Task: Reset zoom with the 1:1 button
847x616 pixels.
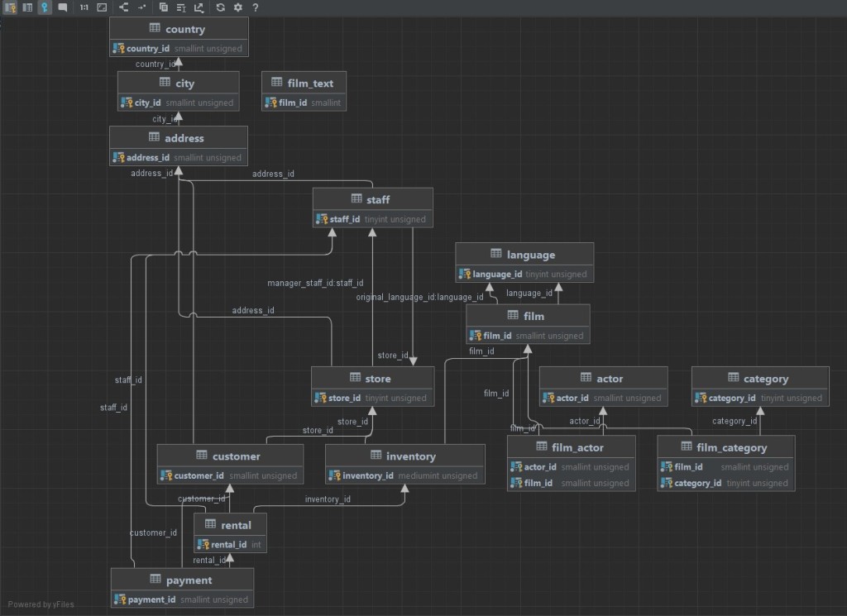Action: [x=84, y=7]
